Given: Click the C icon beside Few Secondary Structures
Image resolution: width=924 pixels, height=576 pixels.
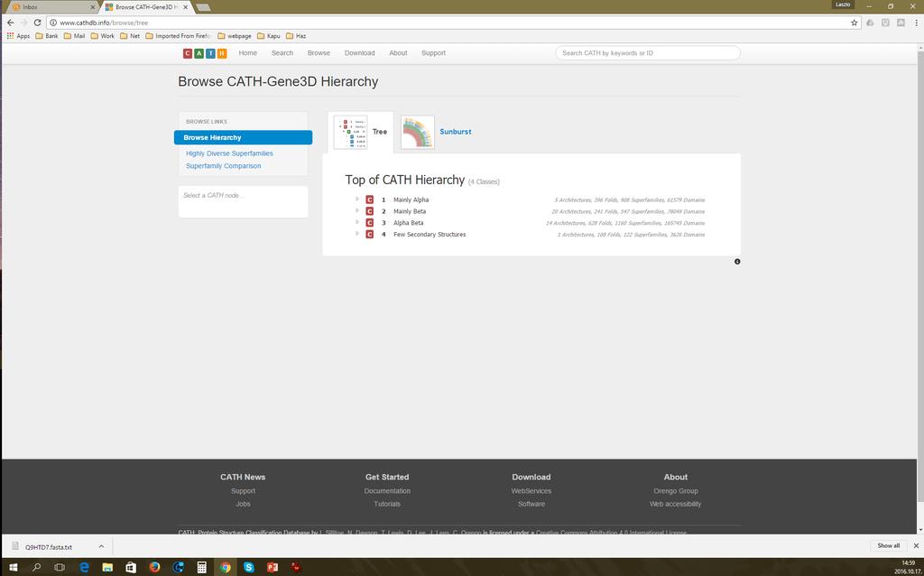Looking at the screenshot, I should pyautogui.click(x=369, y=234).
